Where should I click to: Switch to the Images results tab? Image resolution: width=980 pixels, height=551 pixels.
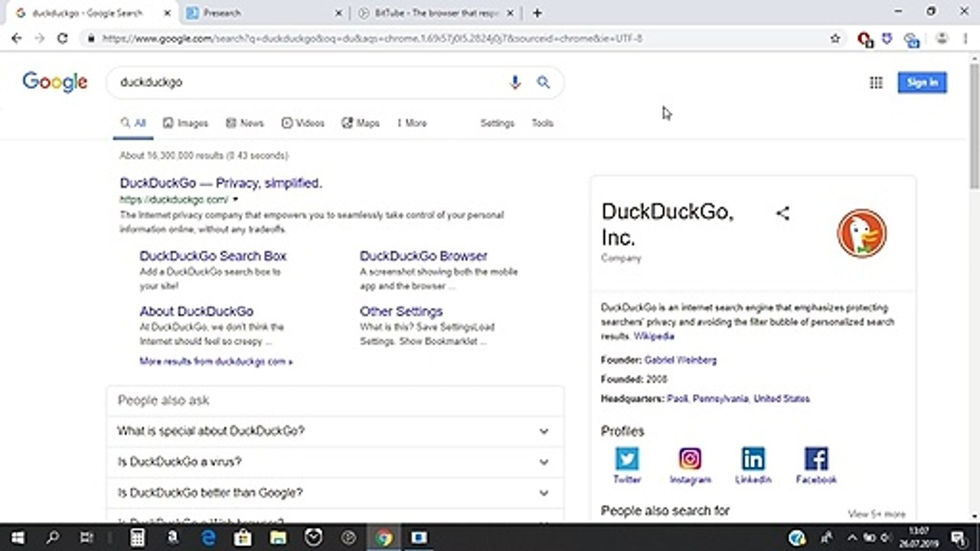[185, 123]
